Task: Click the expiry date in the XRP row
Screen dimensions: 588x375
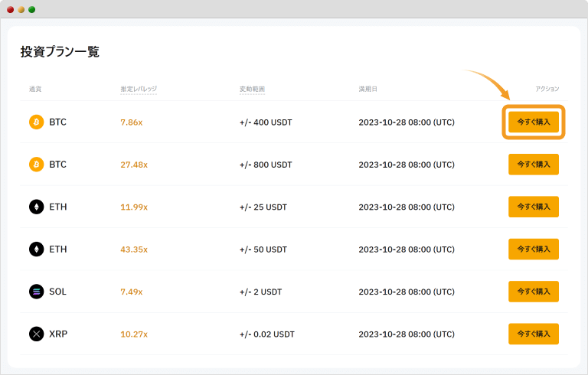Action: point(407,334)
